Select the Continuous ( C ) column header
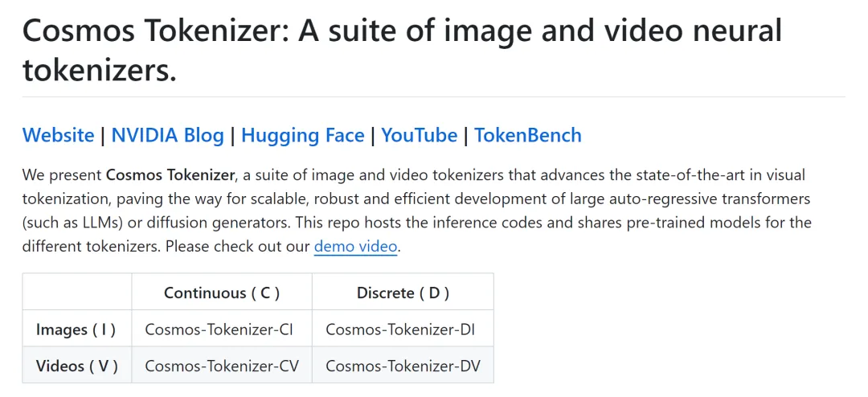 (222, 292)
